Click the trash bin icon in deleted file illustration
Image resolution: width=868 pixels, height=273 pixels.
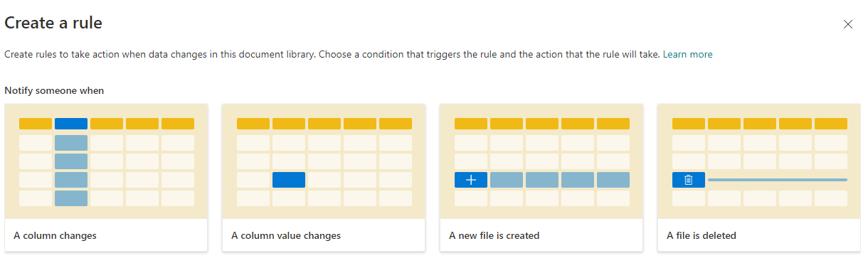coord(689,180)
